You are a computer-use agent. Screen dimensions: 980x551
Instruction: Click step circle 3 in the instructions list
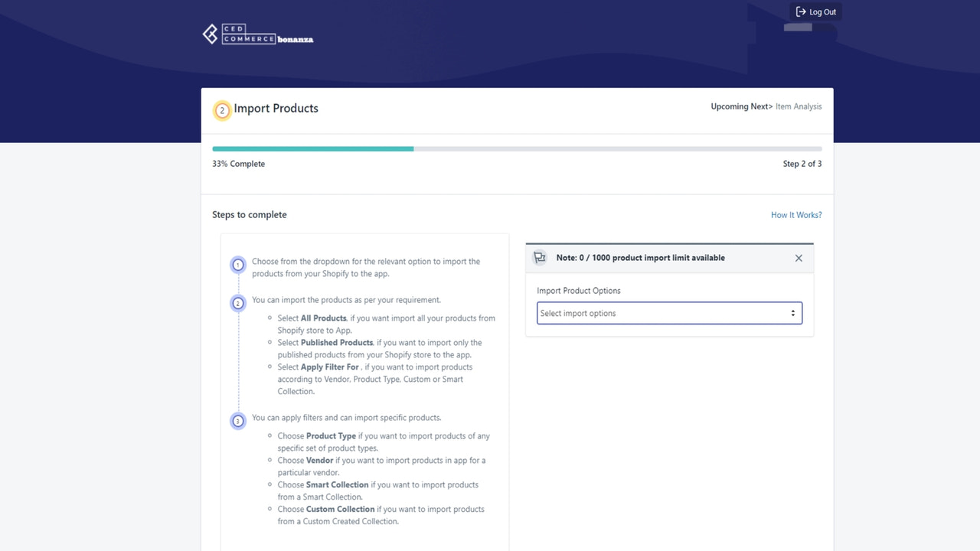237,421
